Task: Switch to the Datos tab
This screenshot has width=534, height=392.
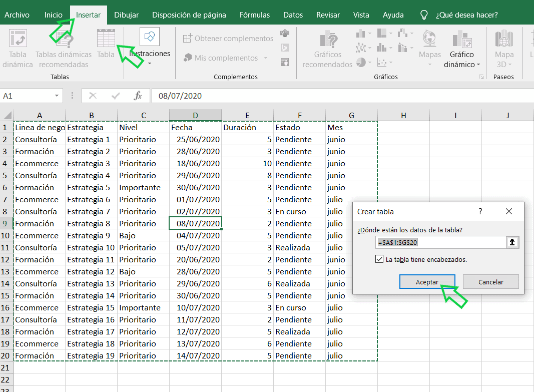Action: click(293, 15)
